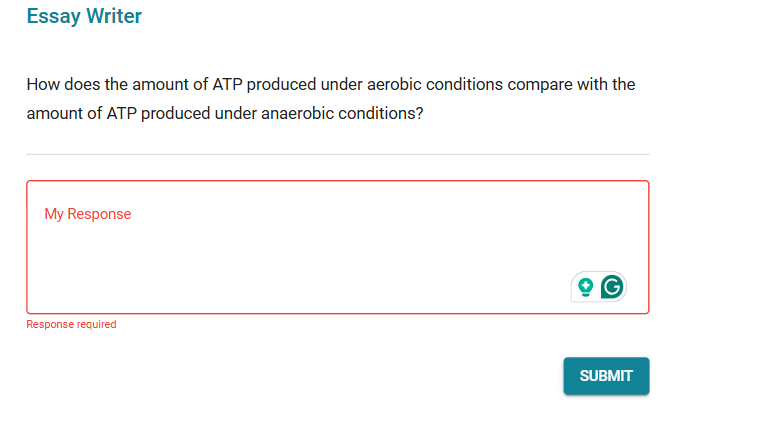Click the "Response required" error message
The image size is (762, 447).
(71, 324)
